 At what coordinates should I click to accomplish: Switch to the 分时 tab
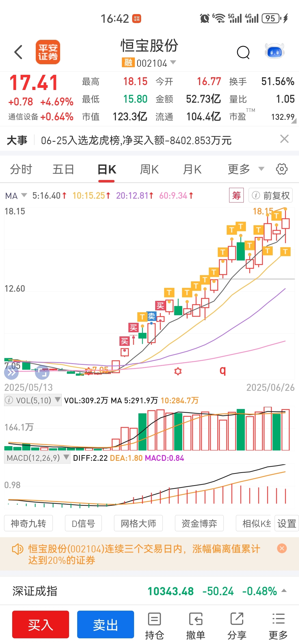click(21, 169)
